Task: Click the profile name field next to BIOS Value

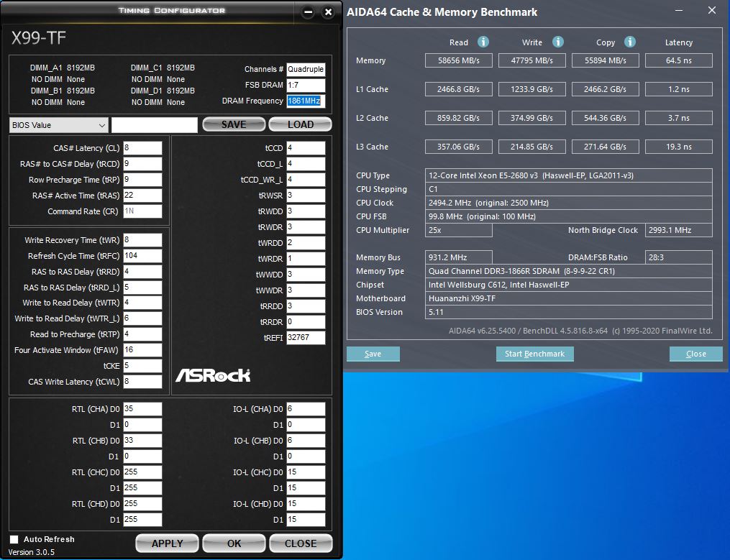Action: tap(155, 125)
